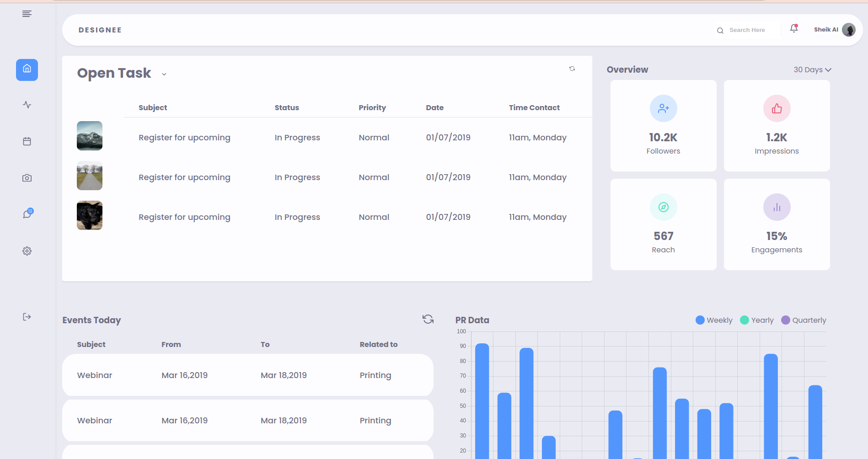Open the settings gear sidebar icon
This screenshot has height=459, width=868.
27,251
